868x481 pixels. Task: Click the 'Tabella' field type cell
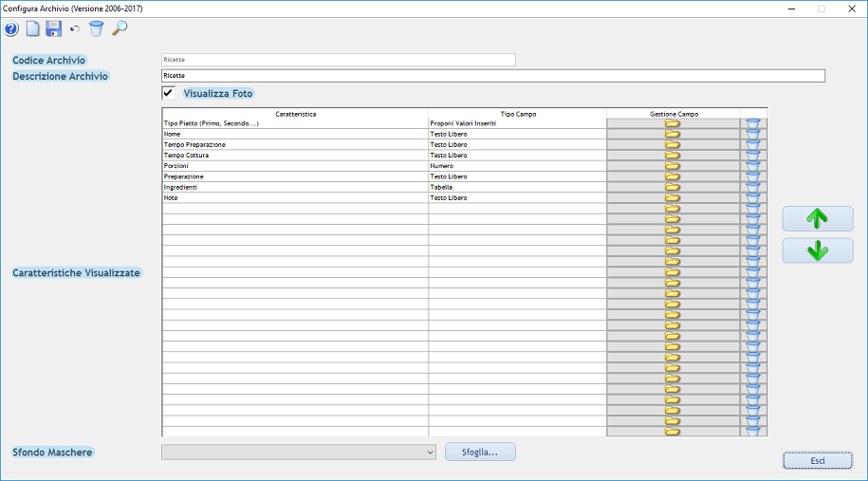pos(518,187)
